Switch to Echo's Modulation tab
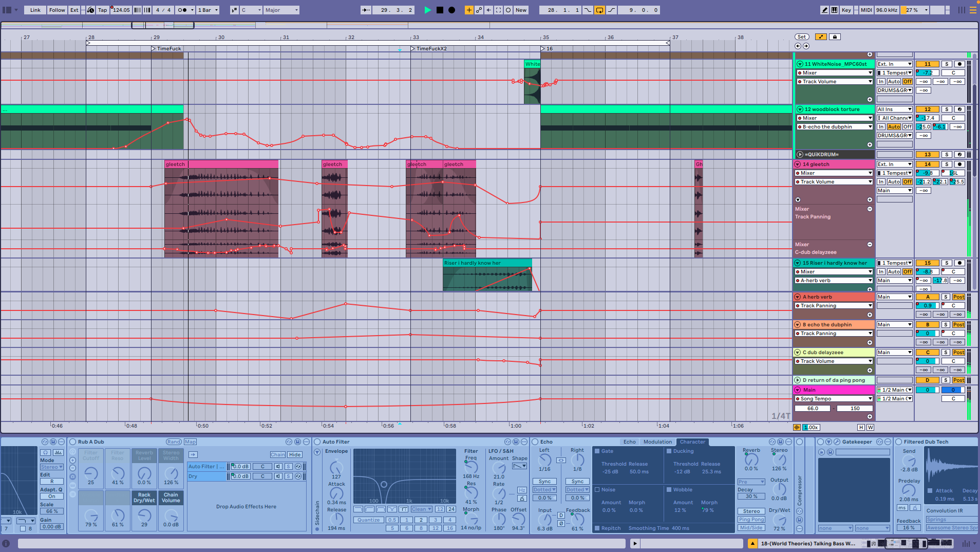The width and height of the screenshot is (980, 552). pos(657,442)
